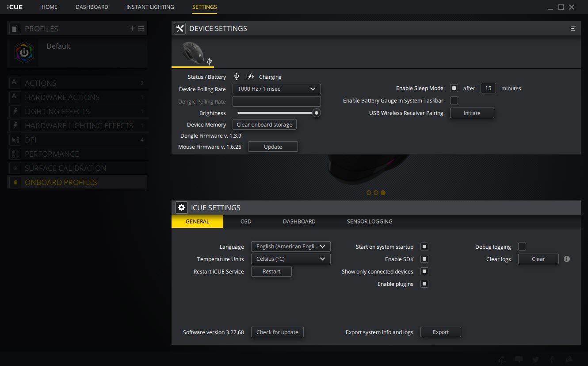Open the Language dropdown

[x=290, y=247]
